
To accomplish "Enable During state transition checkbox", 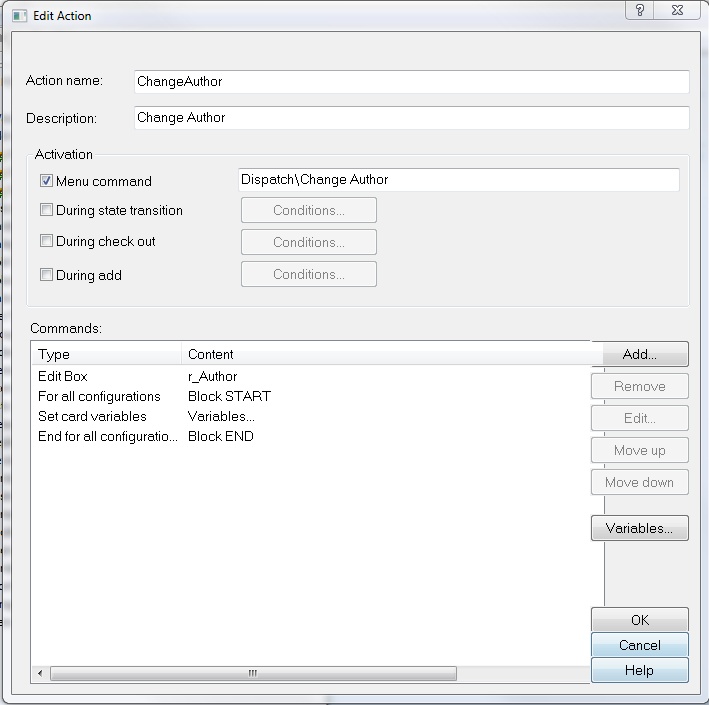I will coord(46,210).
